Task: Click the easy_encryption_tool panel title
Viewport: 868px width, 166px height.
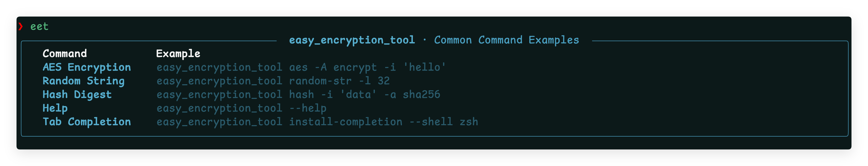Action: [352, 40]
